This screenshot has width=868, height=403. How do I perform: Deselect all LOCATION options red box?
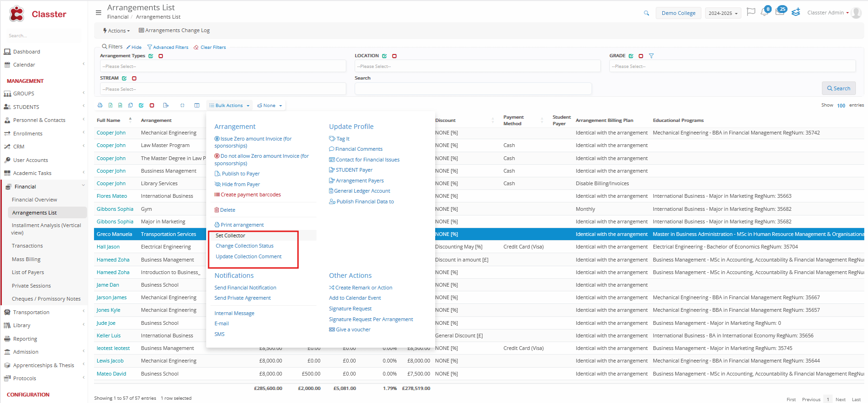point(394,56)
